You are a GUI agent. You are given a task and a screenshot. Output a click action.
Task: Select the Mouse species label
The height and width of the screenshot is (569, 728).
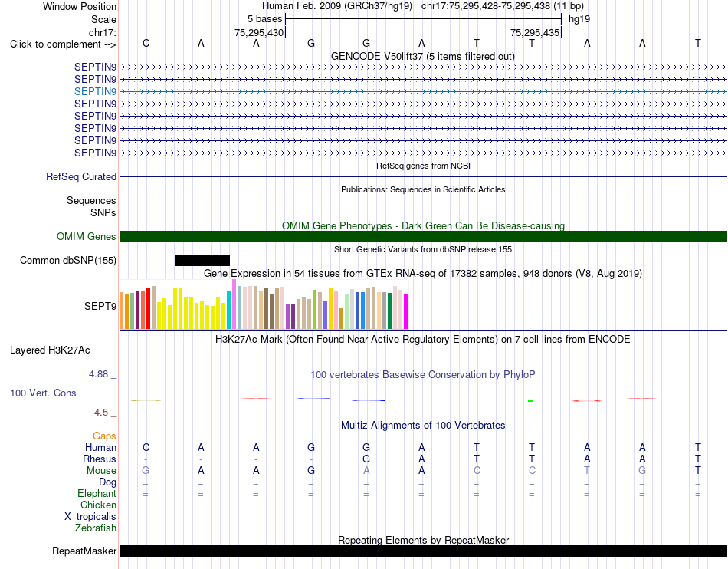[x=101, y=471]
